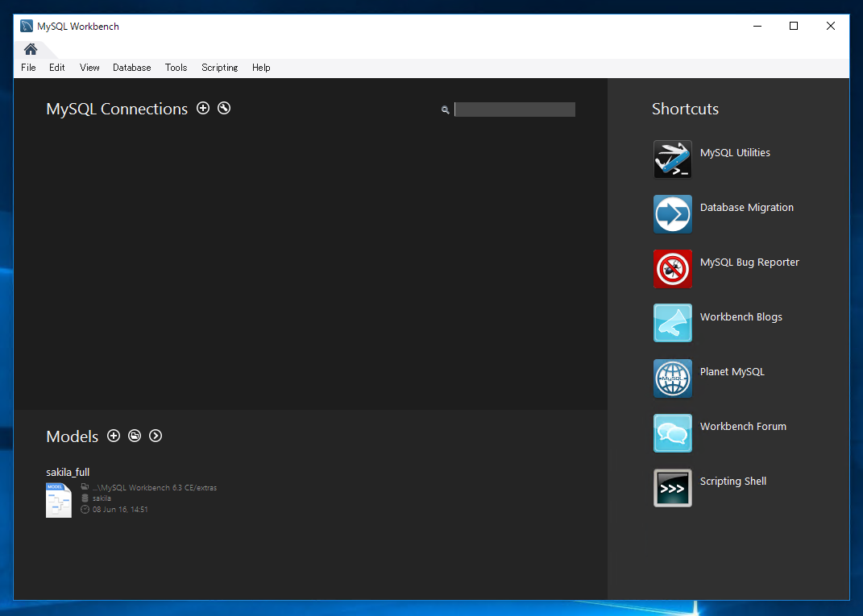Click the 08 Jun 16, 14:51 timestamp
This screenshot has height=616, width=863.
120,509
